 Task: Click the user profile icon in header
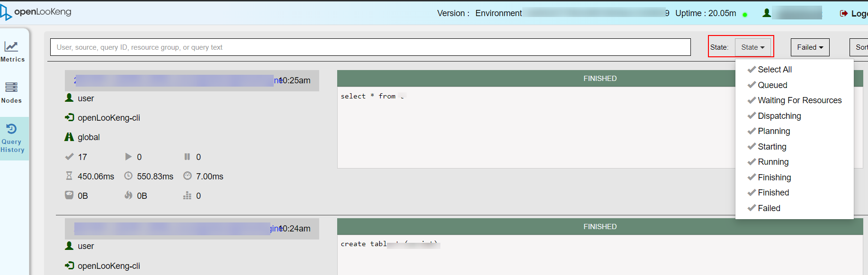click(767, 13)
